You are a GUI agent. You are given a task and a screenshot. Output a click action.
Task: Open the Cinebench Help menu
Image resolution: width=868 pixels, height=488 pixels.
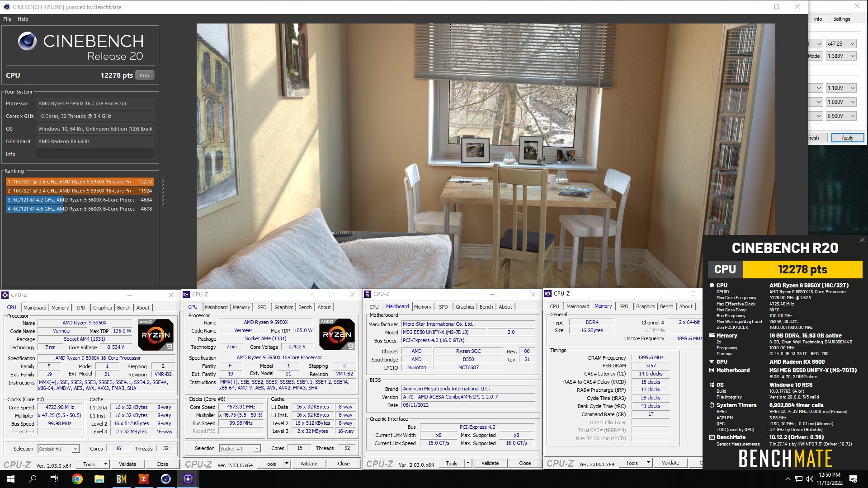23,19
